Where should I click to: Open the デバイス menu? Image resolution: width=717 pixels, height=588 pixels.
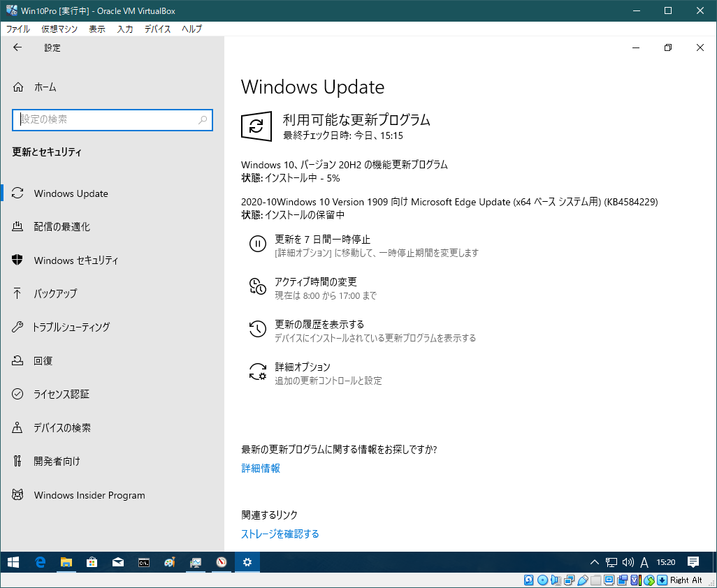[157, 29]
